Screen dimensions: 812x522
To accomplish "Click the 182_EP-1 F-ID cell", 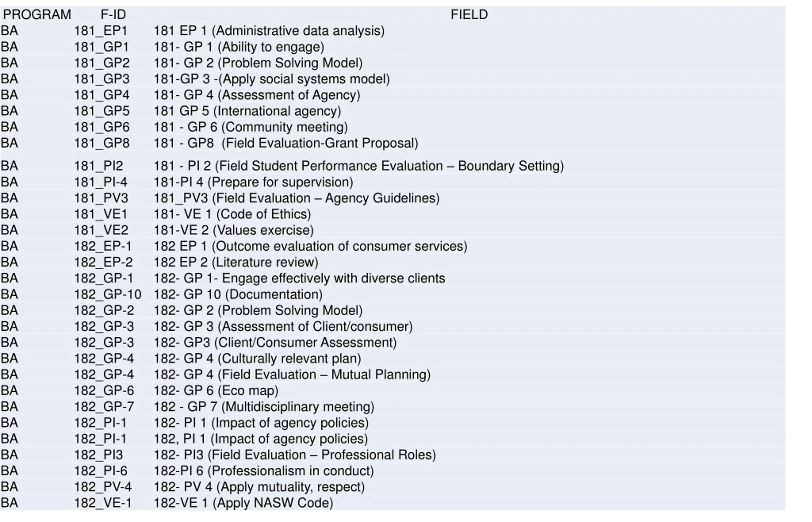I will click(103, 246).
